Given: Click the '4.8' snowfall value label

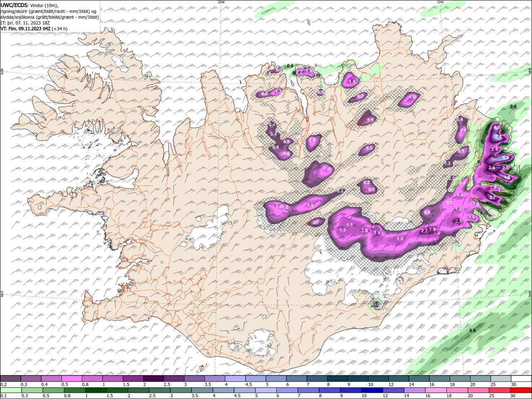Looking at the screenshot, I should (x=507, y=177).
